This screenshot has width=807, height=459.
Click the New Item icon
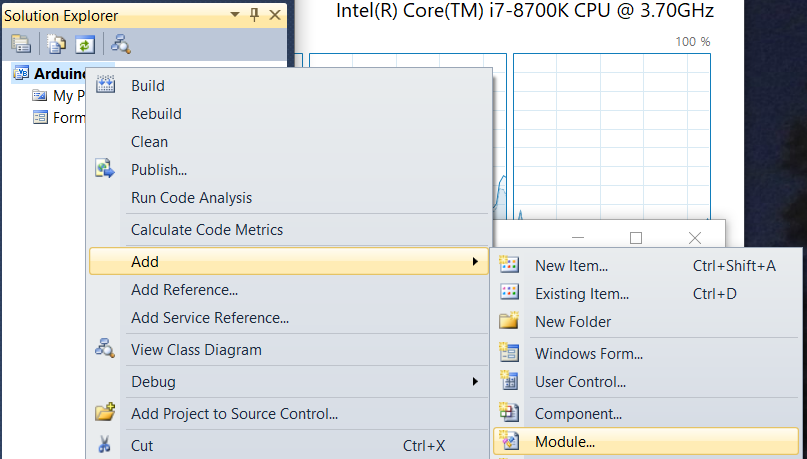point(509,264)
